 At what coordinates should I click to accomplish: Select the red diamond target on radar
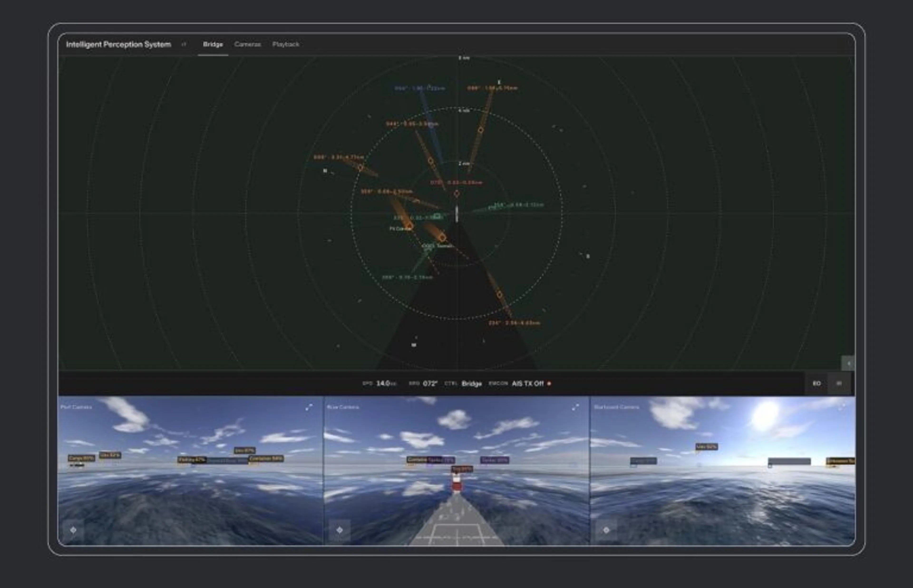click(x=457, y=194)
